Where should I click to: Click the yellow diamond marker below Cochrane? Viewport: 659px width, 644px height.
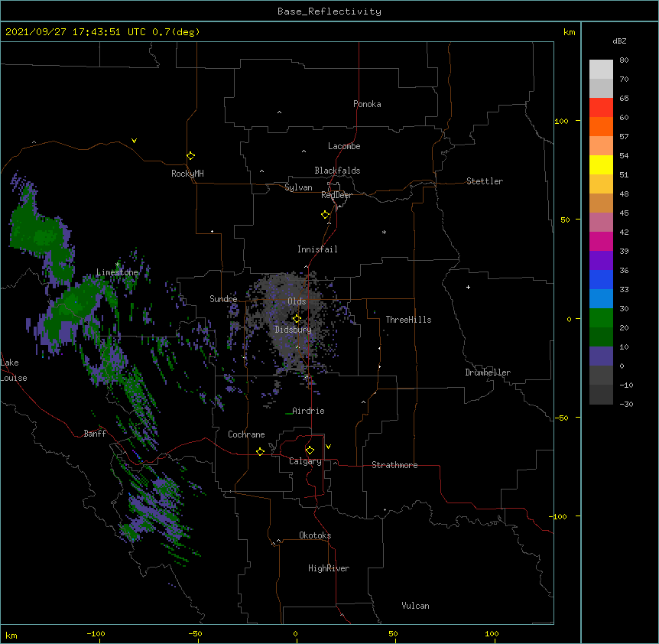click(260, 451)
